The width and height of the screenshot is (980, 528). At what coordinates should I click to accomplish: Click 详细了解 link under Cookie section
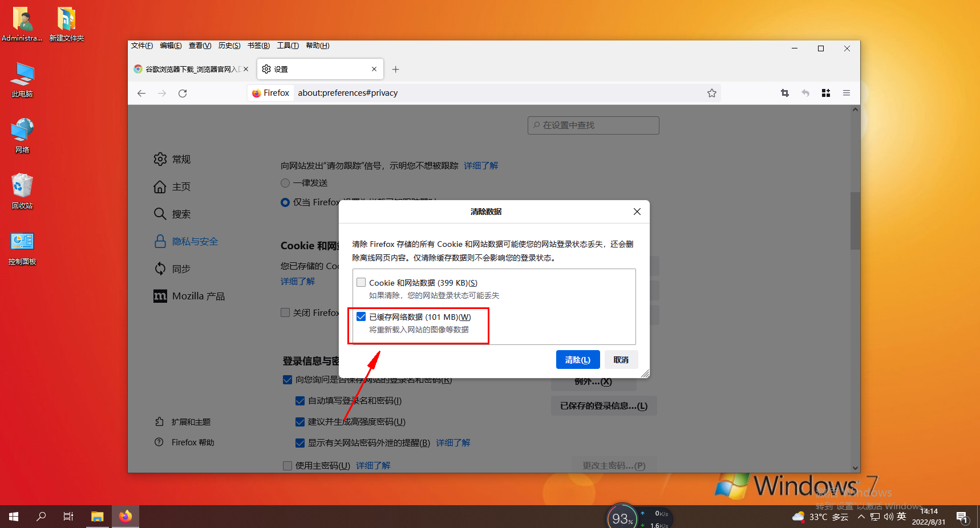click(298, 282)
